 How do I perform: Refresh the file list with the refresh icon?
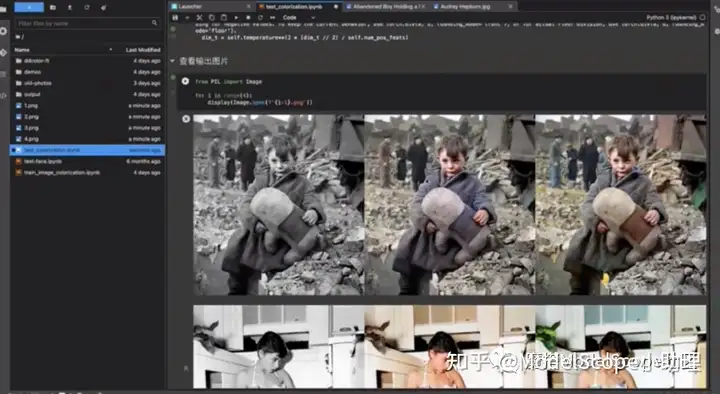87,7
